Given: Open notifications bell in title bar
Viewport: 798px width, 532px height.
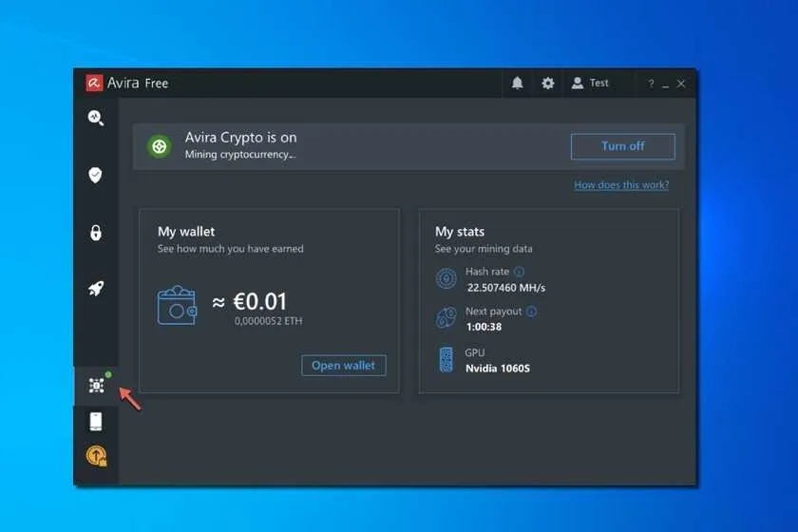Looking at the screenshot, I should 517,83.
